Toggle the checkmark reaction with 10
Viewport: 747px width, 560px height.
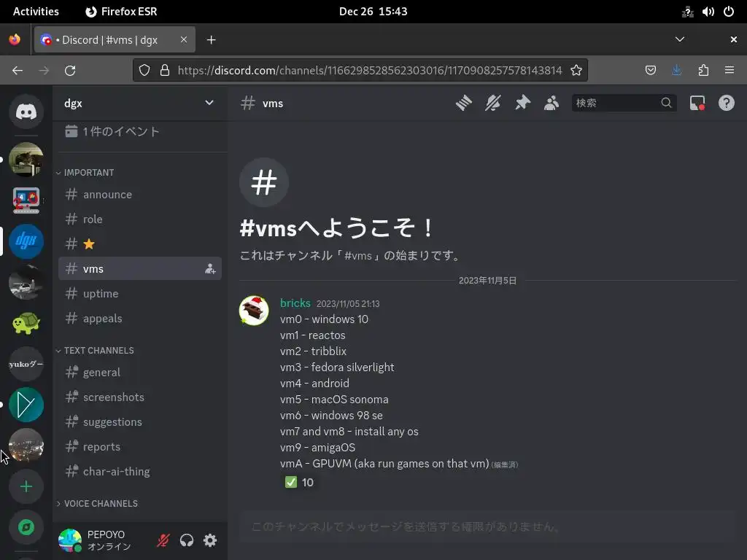coord(299,483)
